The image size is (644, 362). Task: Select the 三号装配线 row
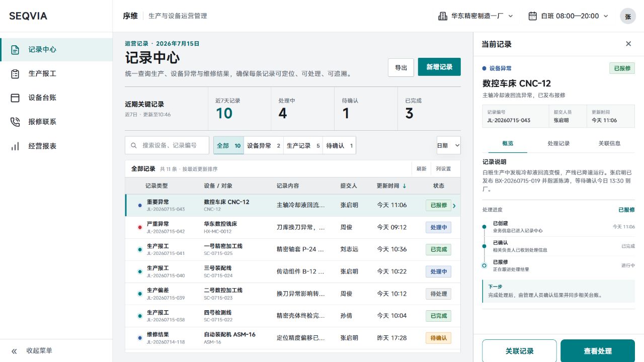(x=293, y=271)
